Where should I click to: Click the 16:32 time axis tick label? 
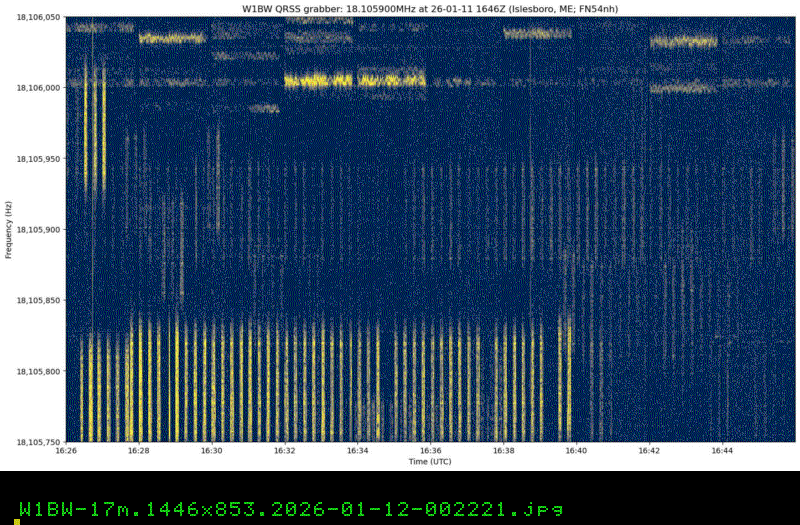click(x=285, y=451)
